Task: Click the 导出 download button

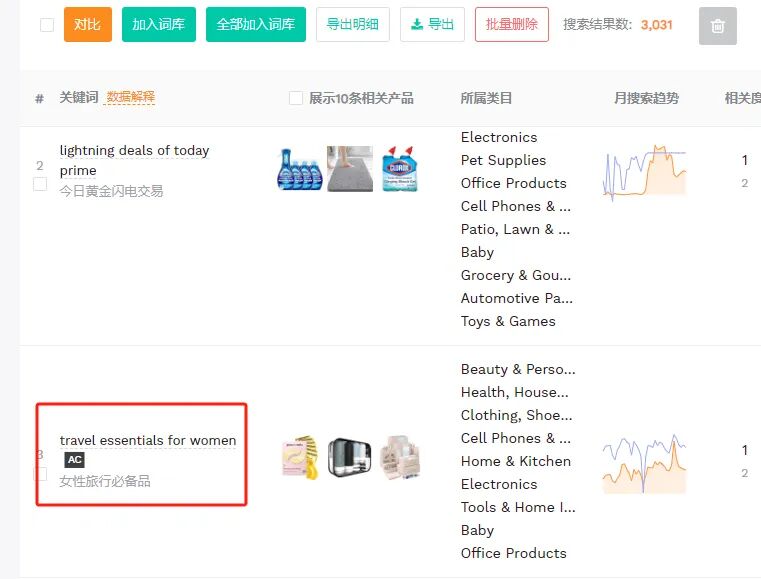Action: point(432,25)
